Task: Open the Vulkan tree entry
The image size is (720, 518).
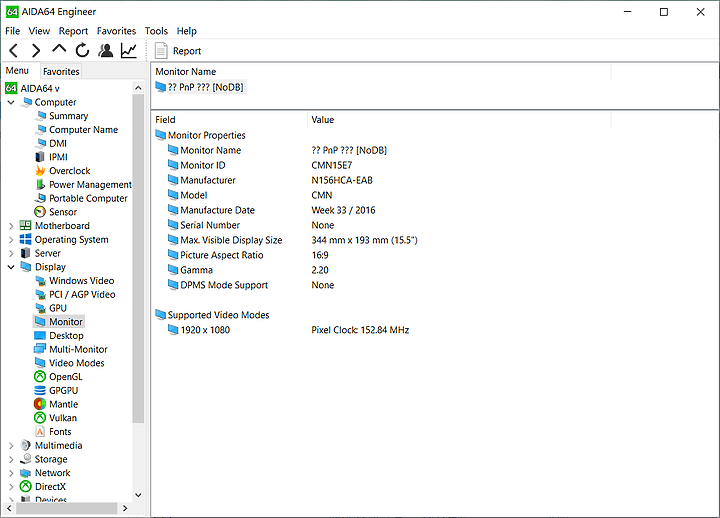Action: (62, 418)
